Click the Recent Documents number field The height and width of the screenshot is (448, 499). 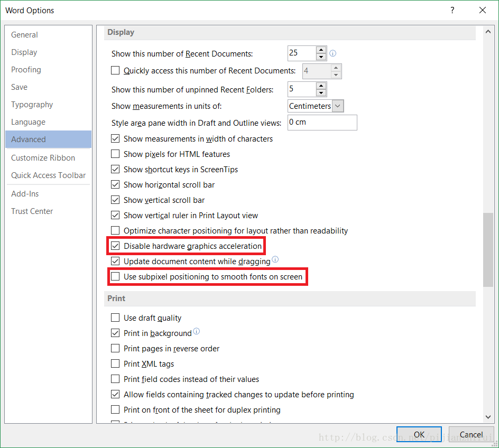[302, 53]
